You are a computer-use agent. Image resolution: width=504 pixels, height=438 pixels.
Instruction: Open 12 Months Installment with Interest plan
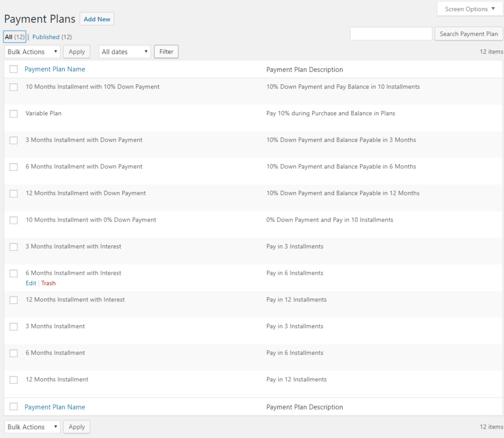click(x=75, y=300)
